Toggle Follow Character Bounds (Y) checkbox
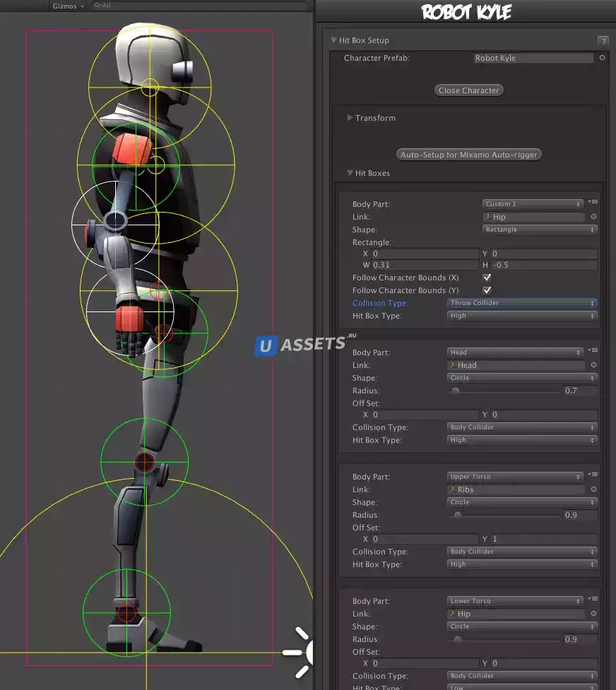 [x=487, y=290]
